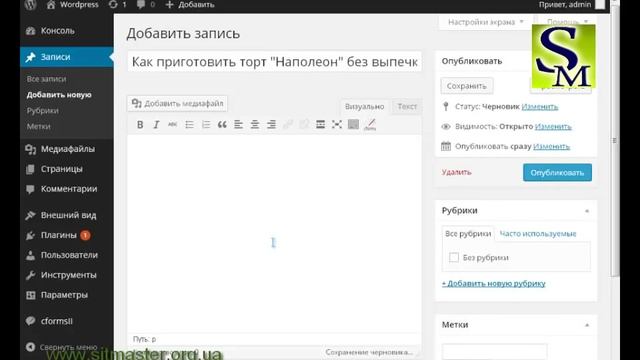
Task: Click the Метки tags input field
Action: tap(495, 351)
